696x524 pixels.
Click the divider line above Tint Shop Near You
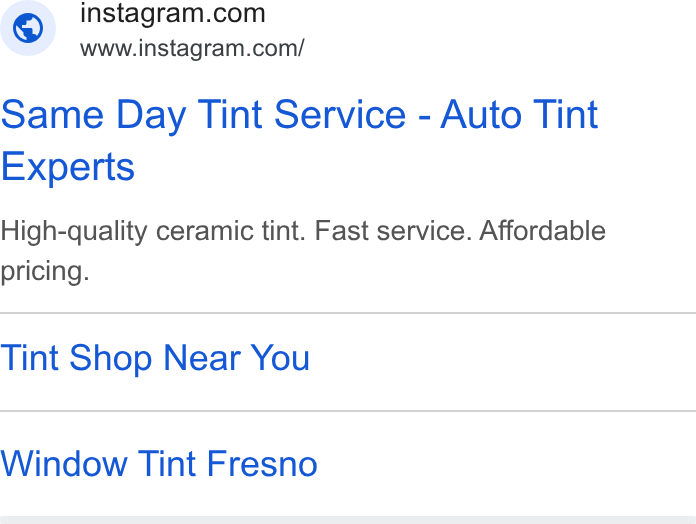(348, 313)
